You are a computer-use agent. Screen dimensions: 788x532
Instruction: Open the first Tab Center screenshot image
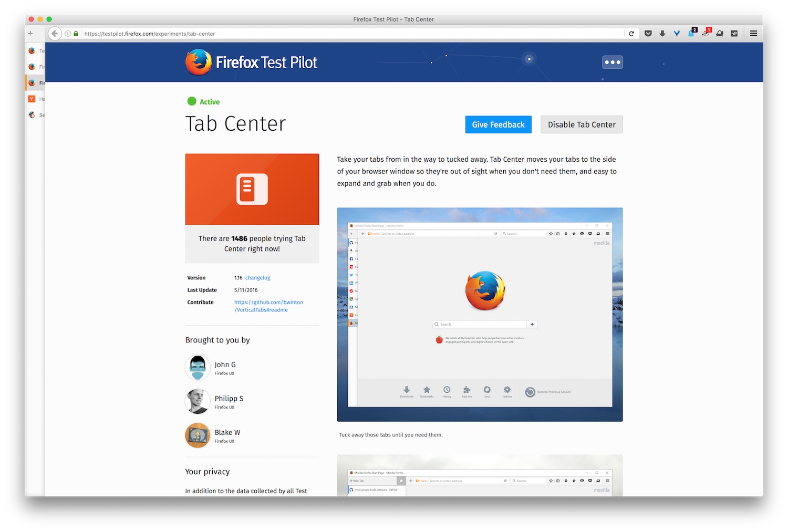pos(480,315)
